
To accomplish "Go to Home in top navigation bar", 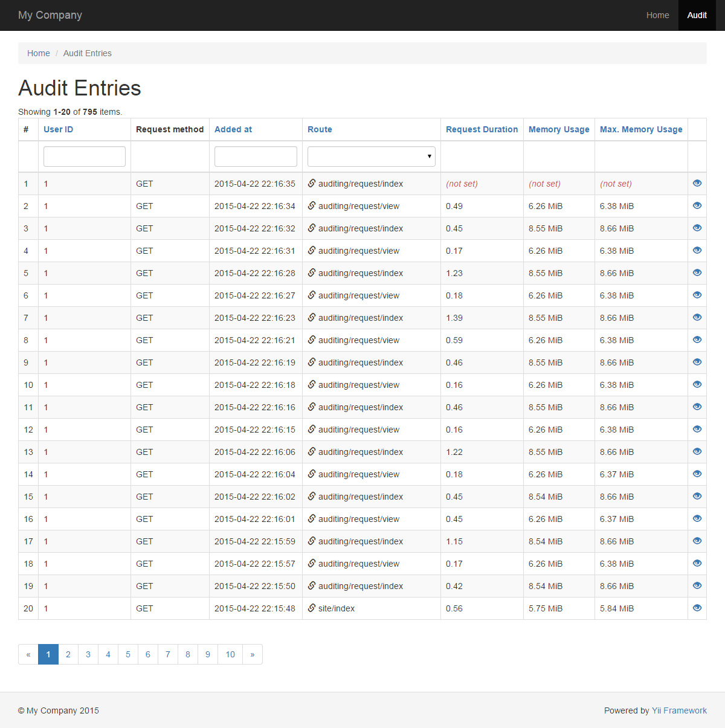I will point(657,15).
